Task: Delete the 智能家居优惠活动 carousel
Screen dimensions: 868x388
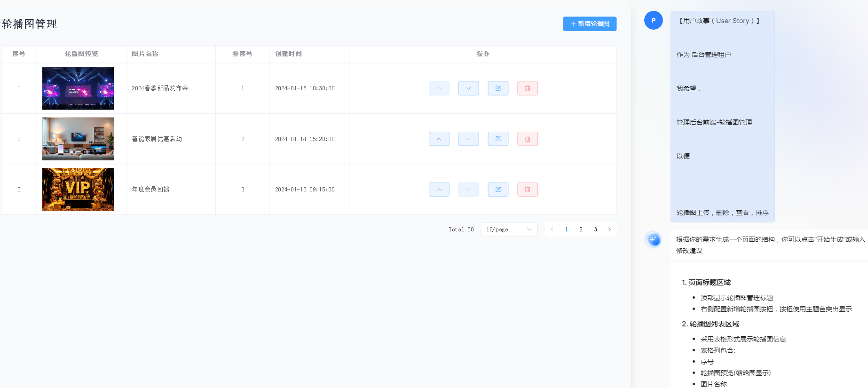Action: pyautogui.click(x=528, y=139)
